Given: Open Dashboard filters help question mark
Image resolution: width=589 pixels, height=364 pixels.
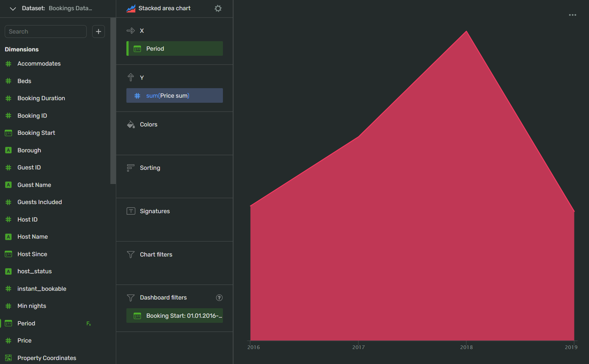Looking at the screenshot, I should coord(219,298).
